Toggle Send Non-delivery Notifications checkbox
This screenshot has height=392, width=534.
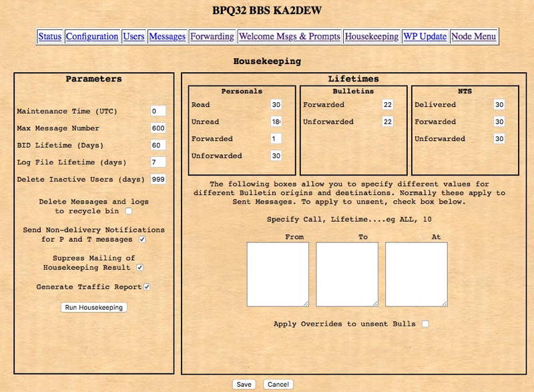pyautogui.click(x=142, y=240)
